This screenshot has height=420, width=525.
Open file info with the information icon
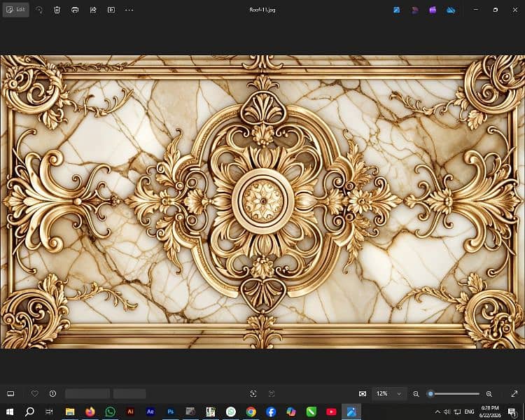click(52, 394)
